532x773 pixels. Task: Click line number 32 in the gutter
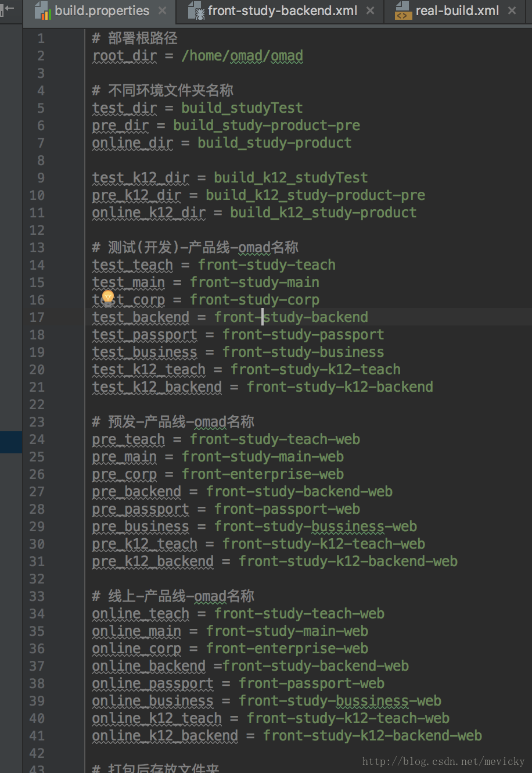click(x=37, y=579)
